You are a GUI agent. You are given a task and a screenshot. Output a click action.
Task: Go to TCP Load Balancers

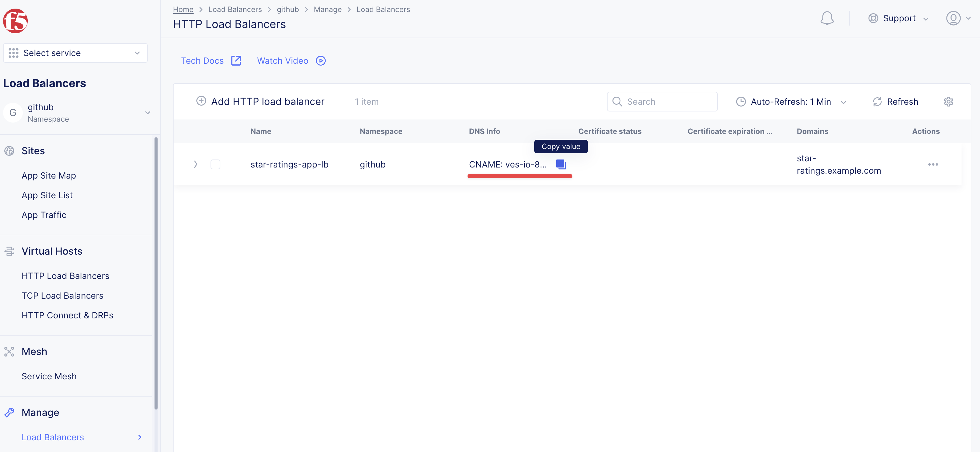(62, 296)
